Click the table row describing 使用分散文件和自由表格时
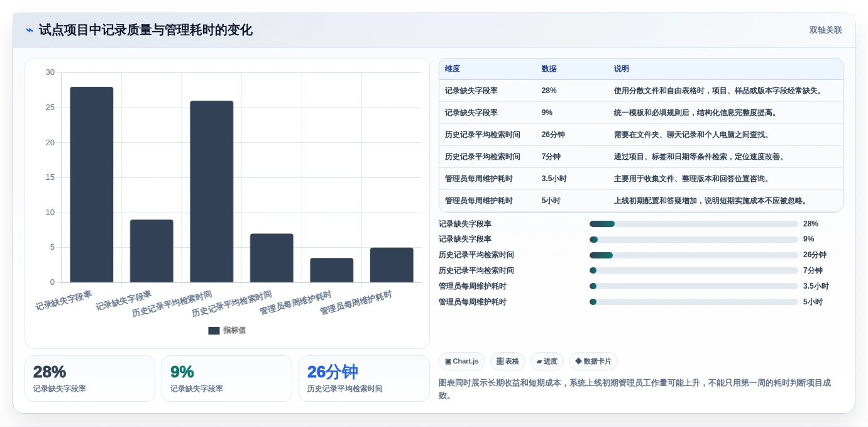The height and width of the screenshot is (427, 868). [641, 91]
